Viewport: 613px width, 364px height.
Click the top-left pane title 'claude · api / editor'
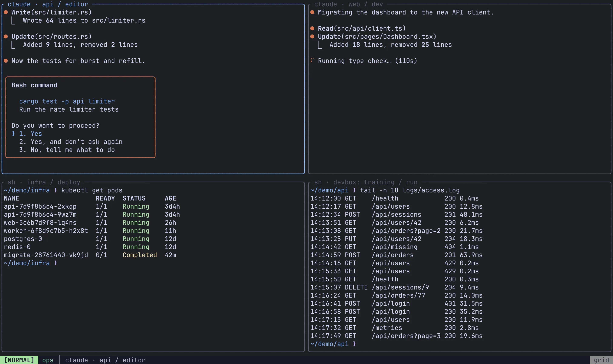point(48,4)
